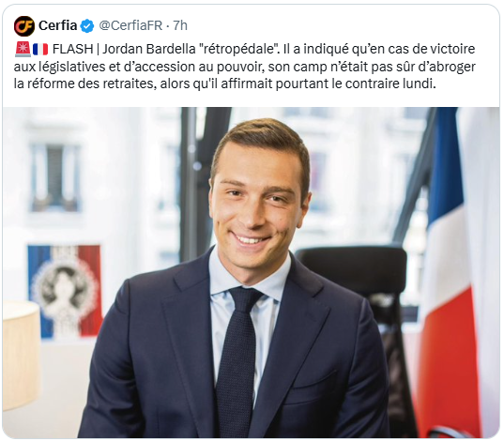The image size is (504, 441).
Task: Click the framed tricolor poster in photo
Action: pyautogui.click(x=65, y=291)
